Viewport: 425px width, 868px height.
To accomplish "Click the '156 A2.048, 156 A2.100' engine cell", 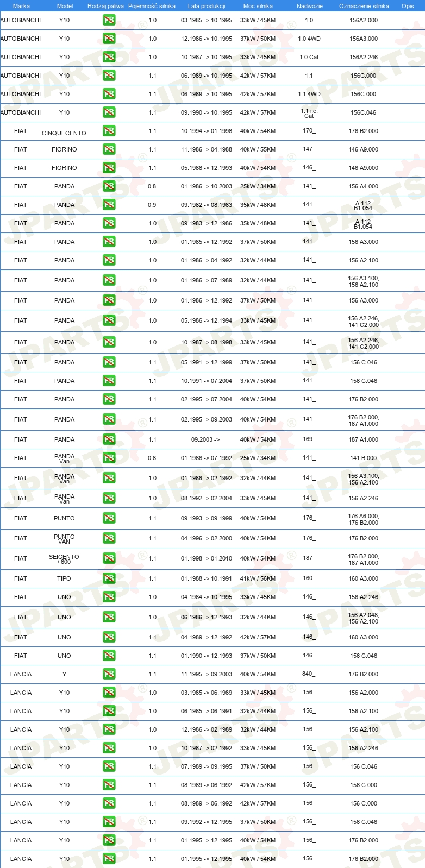I will pyautogui.click(x=364, y=618).
